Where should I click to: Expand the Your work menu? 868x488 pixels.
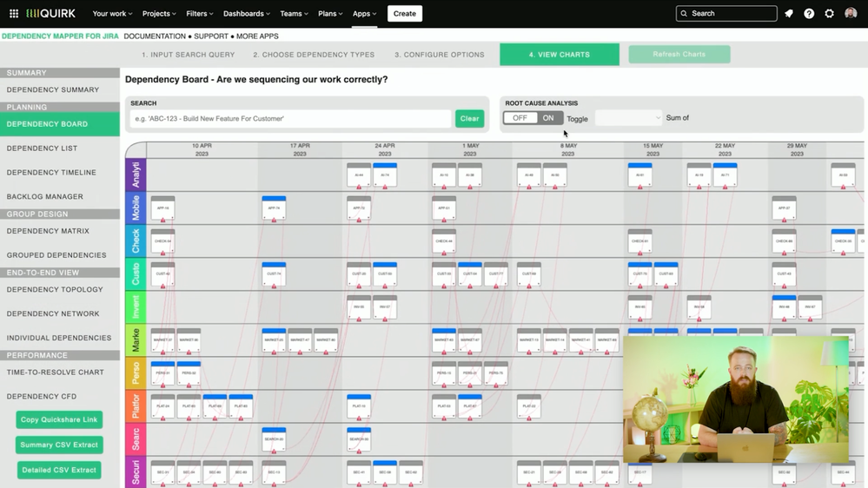coord(112,13)
